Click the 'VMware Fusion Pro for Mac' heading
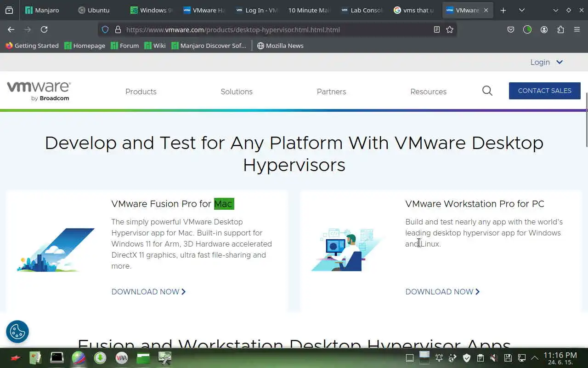 coord(173,204)
